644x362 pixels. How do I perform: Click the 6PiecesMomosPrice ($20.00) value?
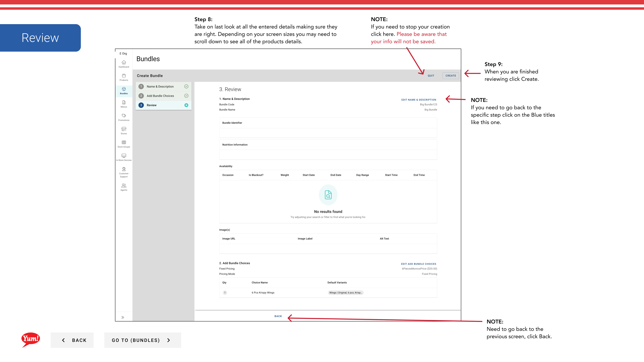click(419, 269)
